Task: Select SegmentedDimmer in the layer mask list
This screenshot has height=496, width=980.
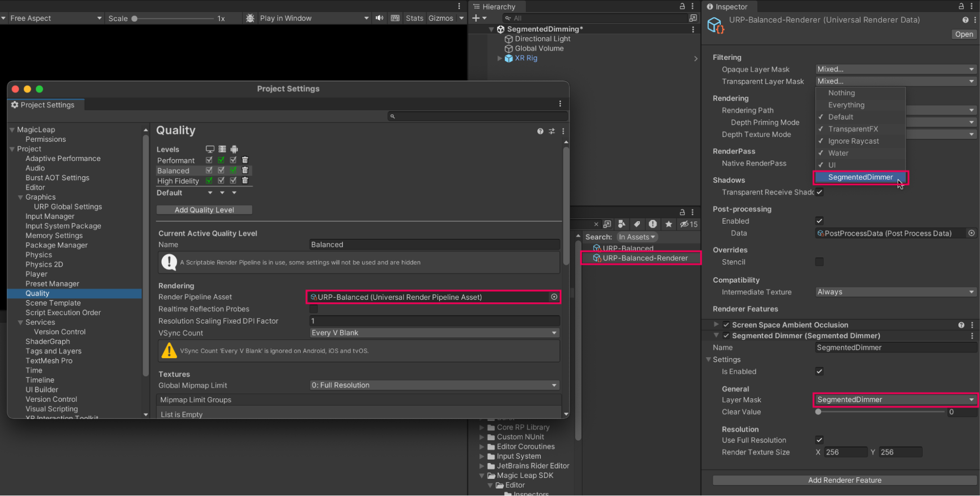Action: pyautogui.click(x=860, y=177)
